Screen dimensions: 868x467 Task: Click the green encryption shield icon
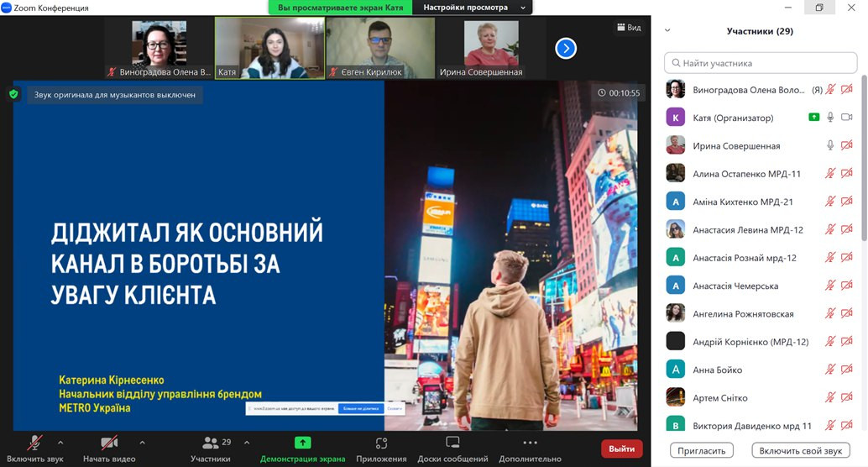point(13,95)
